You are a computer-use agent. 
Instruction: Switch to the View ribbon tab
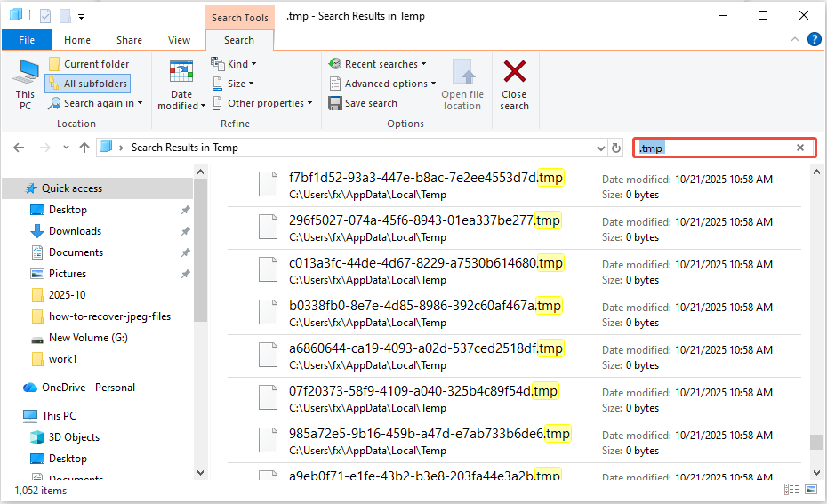(179, 40)
